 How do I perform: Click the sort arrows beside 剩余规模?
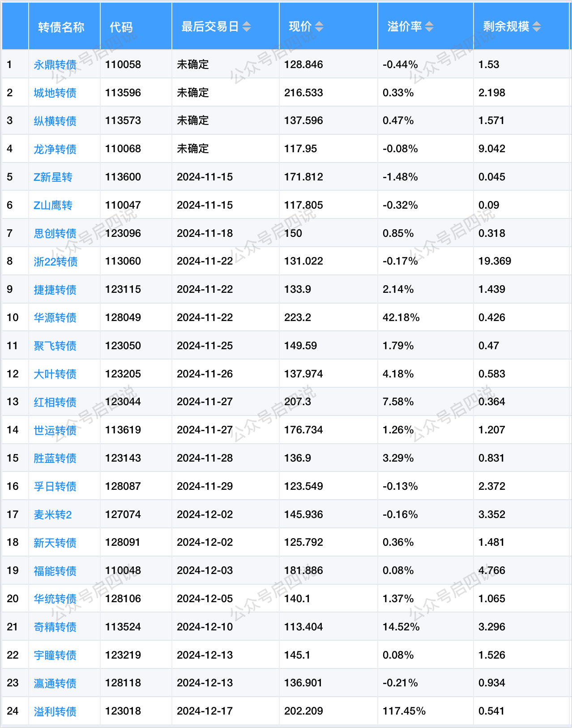point(536,27)
